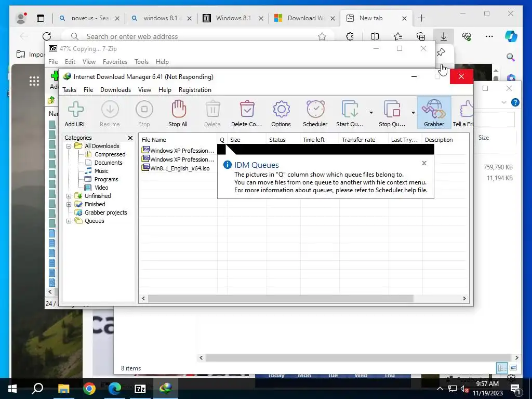Open Edge Favorites star-list icon

pos(398,36)
